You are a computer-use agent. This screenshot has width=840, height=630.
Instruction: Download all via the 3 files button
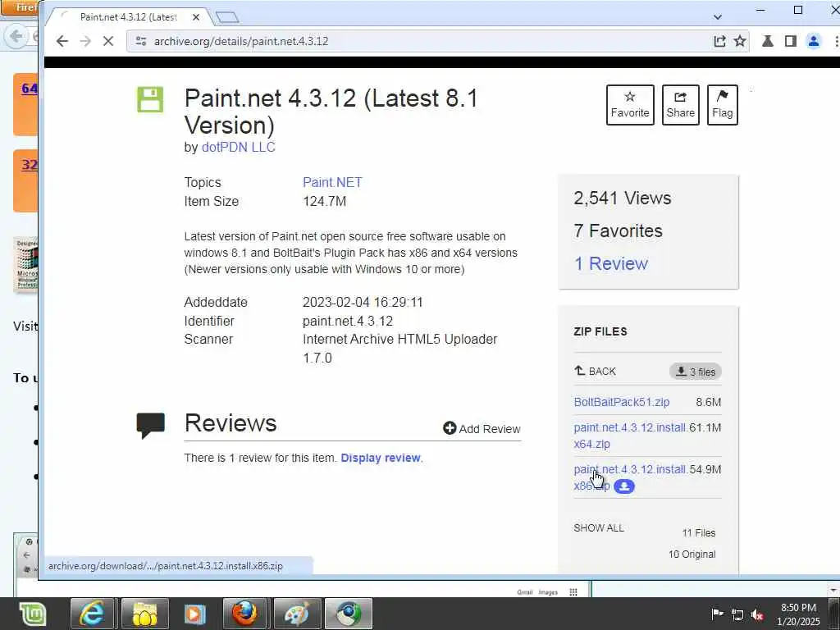(696, 372)
